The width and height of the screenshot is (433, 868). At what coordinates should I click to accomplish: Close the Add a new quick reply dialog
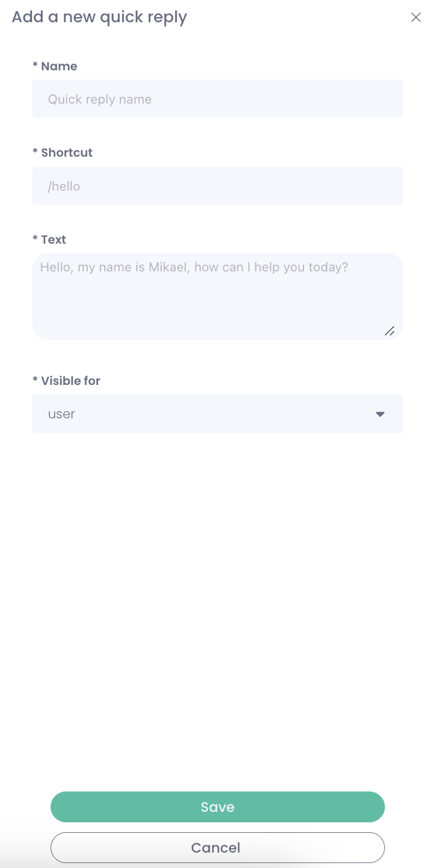click(416, 17)
